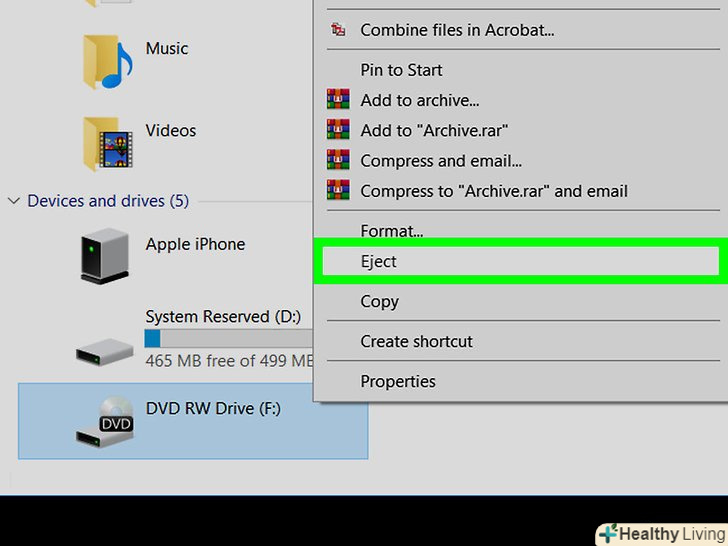This screenshot has width=728, height=546.
Task: Click WinRAR icon beside Compress to "Archive.rar" and email
Action: pos(338,189)
